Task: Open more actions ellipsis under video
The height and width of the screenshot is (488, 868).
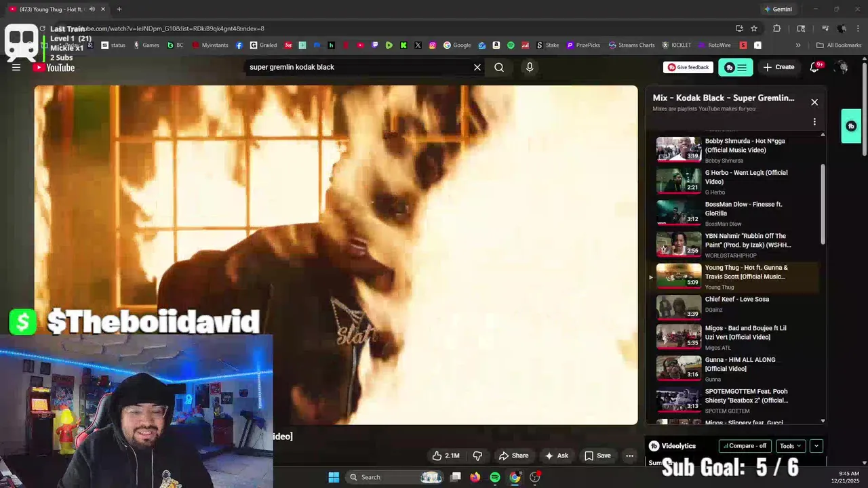Action: coord(629,455)
